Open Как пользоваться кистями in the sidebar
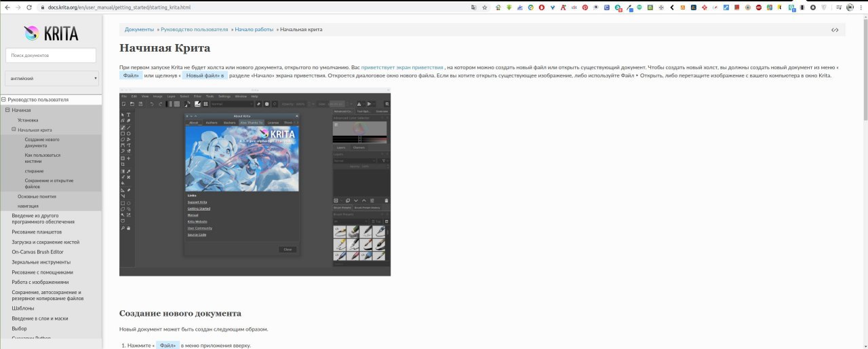 [43, 158]
